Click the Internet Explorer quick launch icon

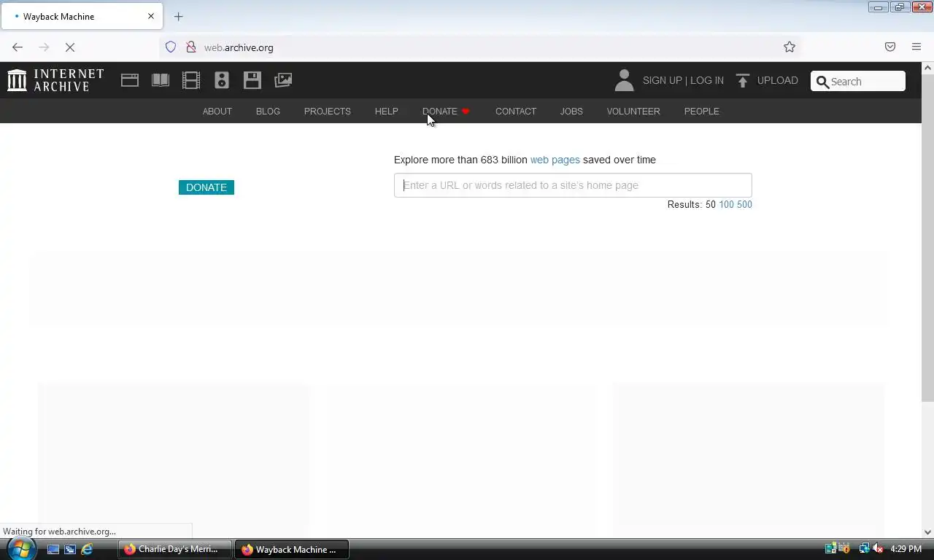point(87,549)
